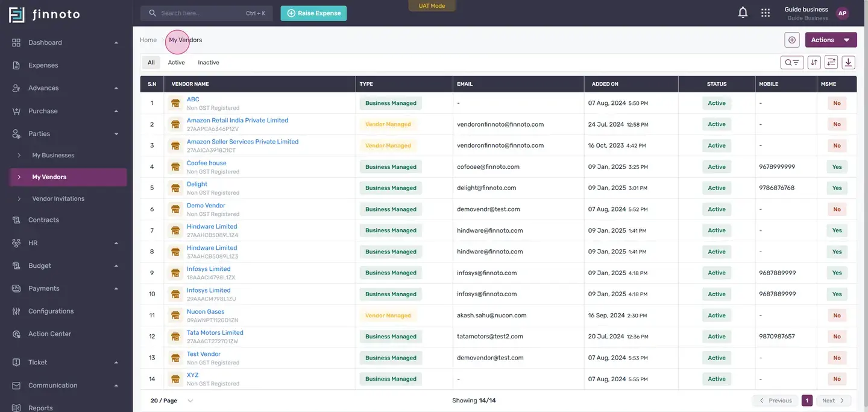Expand the Dashboard menu arrow
The width and height of the screenshot is (868, 412).
(x=116, y=42)
